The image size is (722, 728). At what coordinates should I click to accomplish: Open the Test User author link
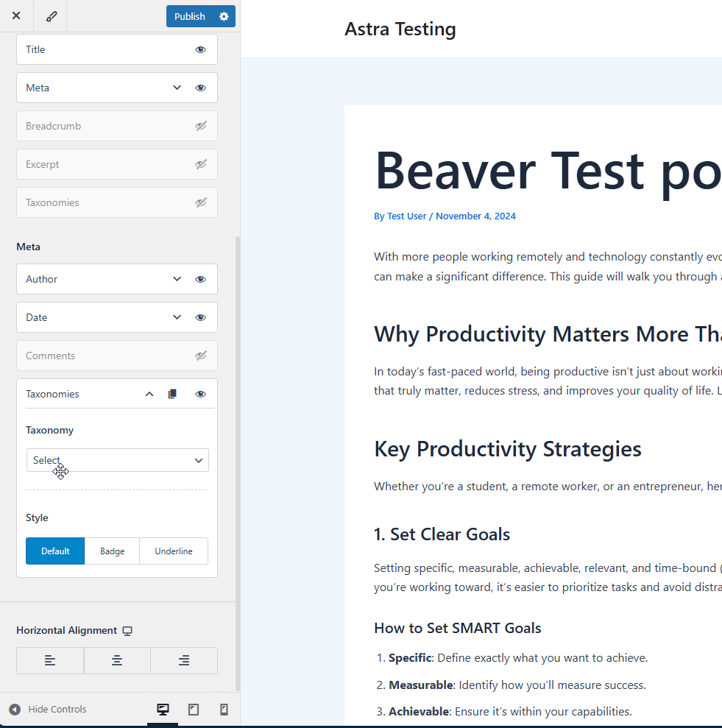(406, 216)
